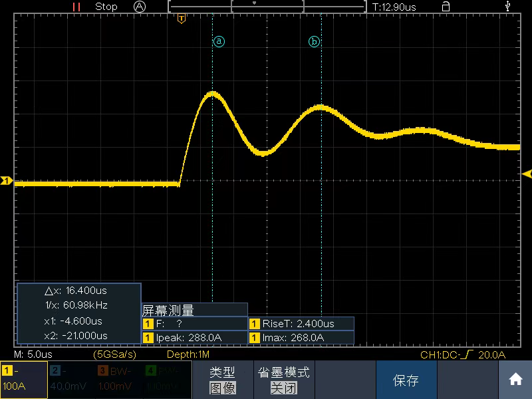
Task: Click the F: ? frequency measurement
Action: coord(195,324)
